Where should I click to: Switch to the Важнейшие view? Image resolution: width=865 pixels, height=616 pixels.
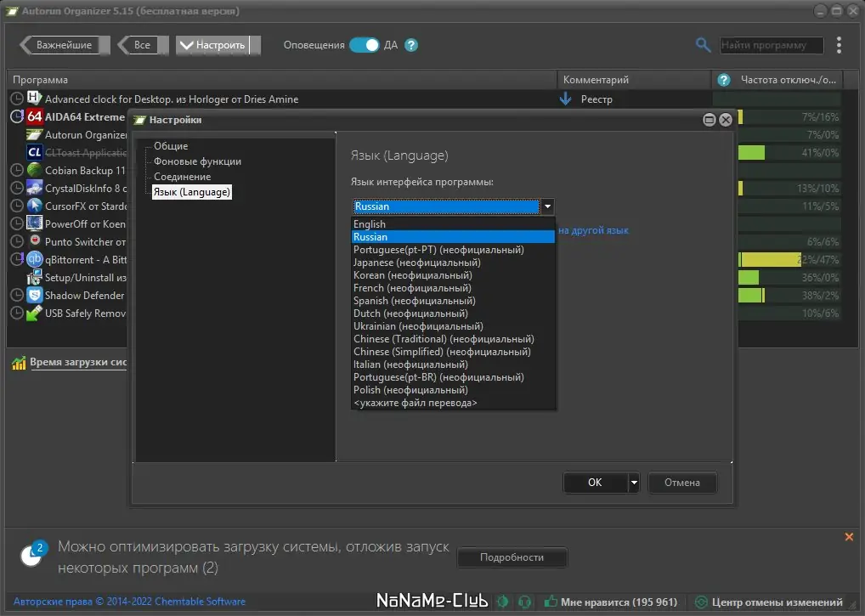65,45
